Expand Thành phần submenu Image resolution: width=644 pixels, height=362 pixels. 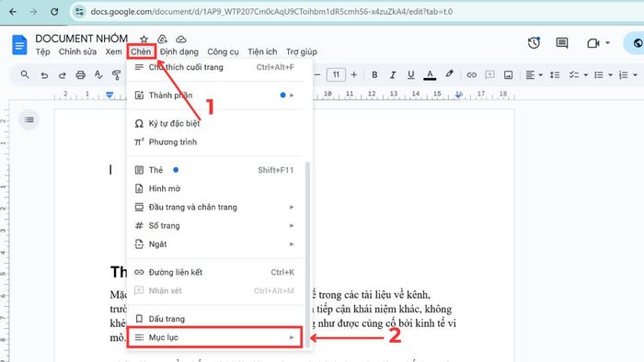[x=214, y=96]
